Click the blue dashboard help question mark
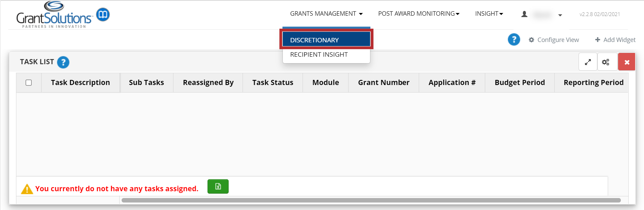 [513, 40]
